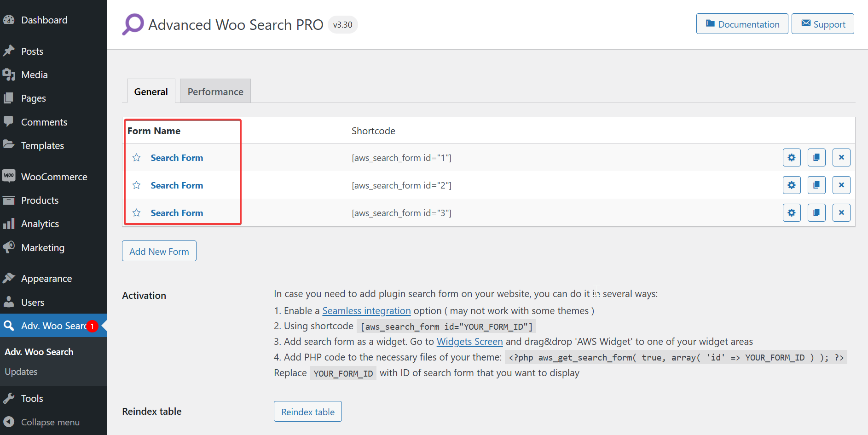Click the Adv. Woo Search top menu item
This screenshot has height=435, width=868.
[53, 326]
